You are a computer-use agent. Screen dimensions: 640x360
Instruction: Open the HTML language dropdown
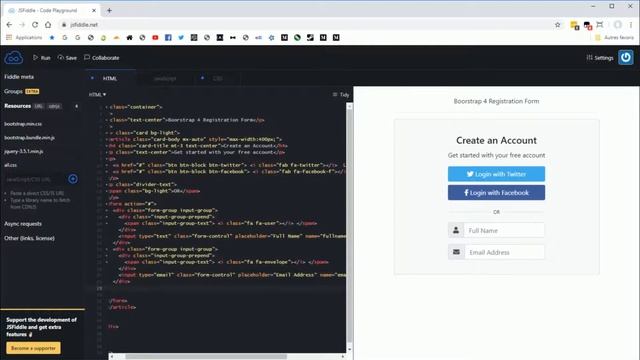pyautogui.click(x=97, y=94)
